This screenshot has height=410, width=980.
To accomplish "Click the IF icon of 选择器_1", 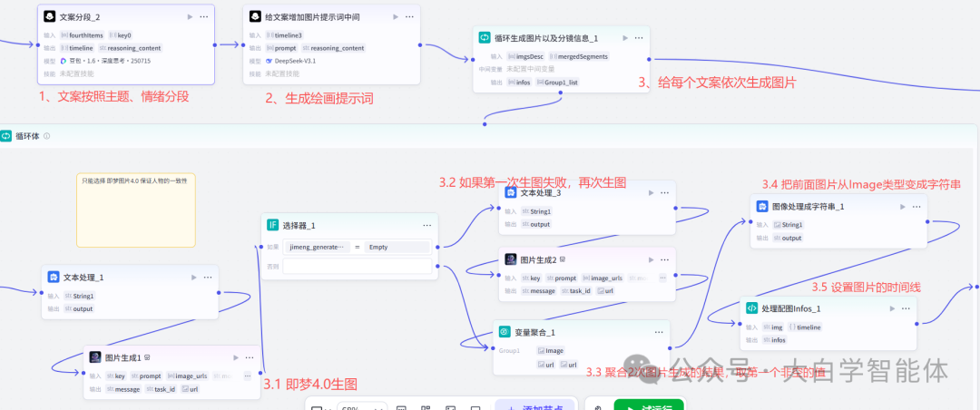I will tap(272, 225).
